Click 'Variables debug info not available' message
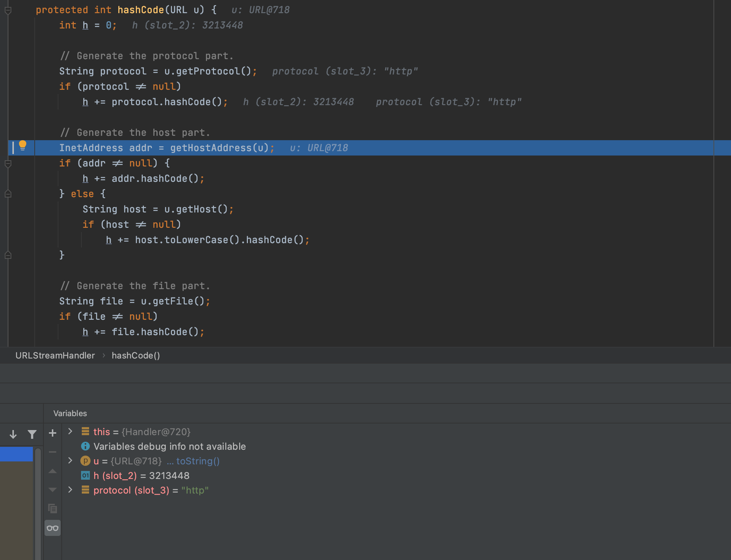731x560 pixels. (170, 446)
